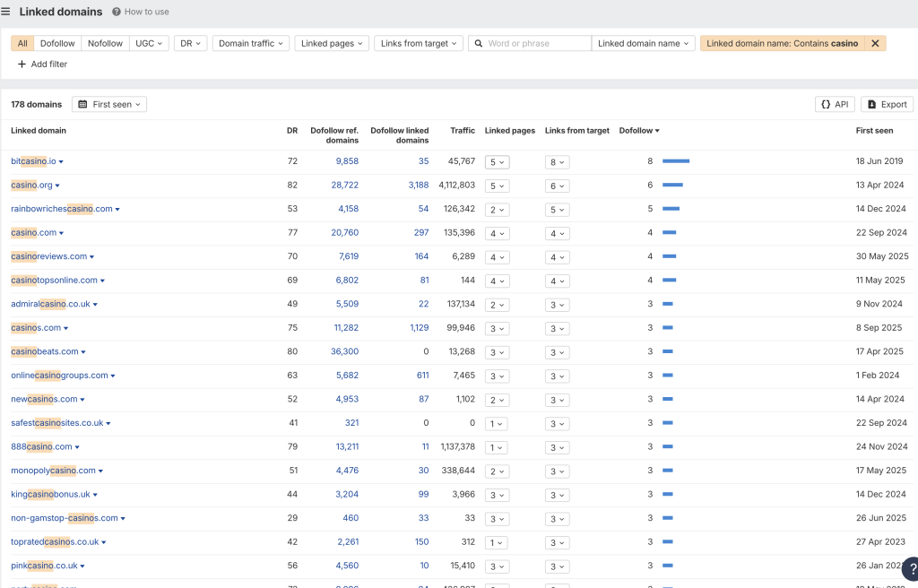
Task: Open the casinoreviews.com domain link
Action: (x=48, y=256)
